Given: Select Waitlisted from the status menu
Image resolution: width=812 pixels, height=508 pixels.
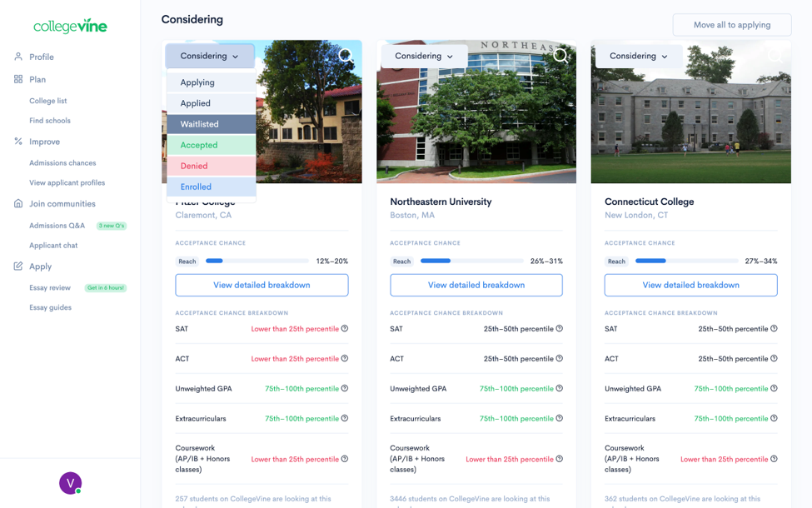Looking at the screenshot, I should click(211, 124).
